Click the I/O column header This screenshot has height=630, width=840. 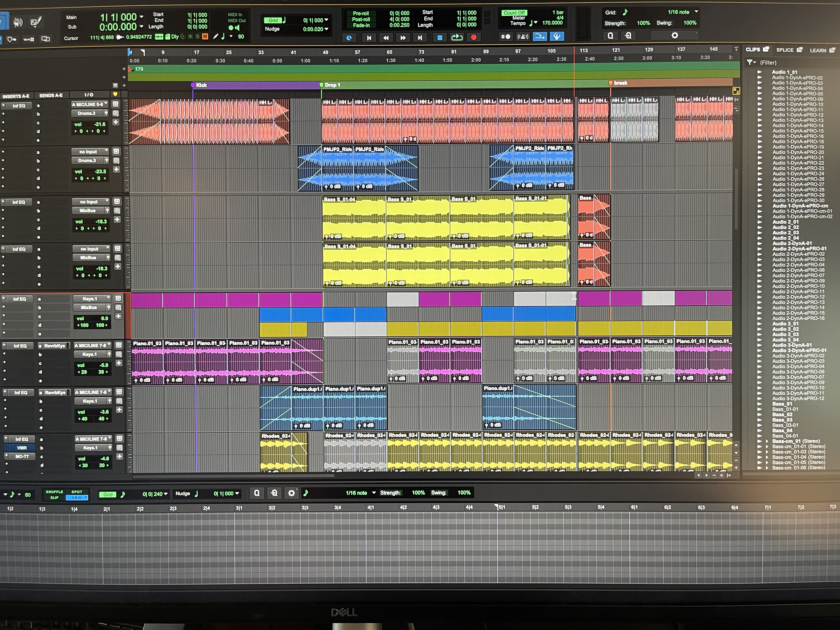pos(89,95)
